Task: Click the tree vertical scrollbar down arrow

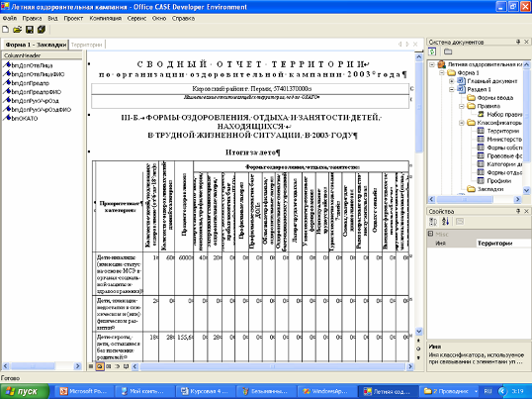Action: coord(526,190)
